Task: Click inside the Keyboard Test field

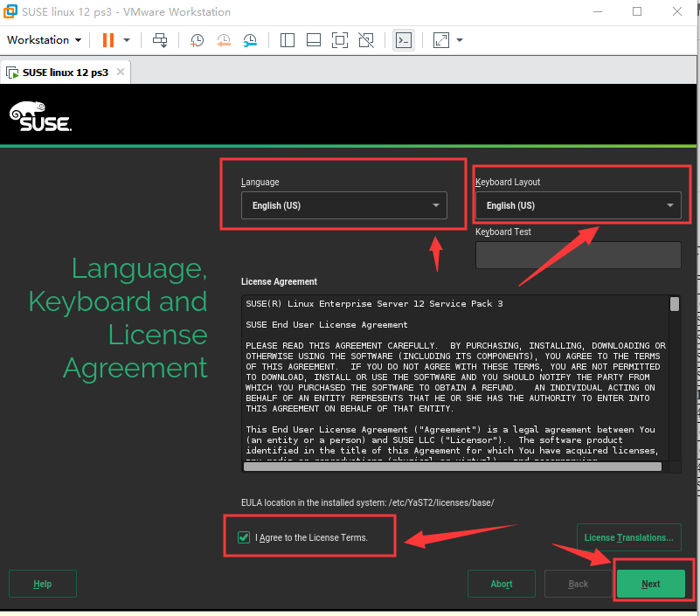Action: pyautogui.click(x=579, y=254)
